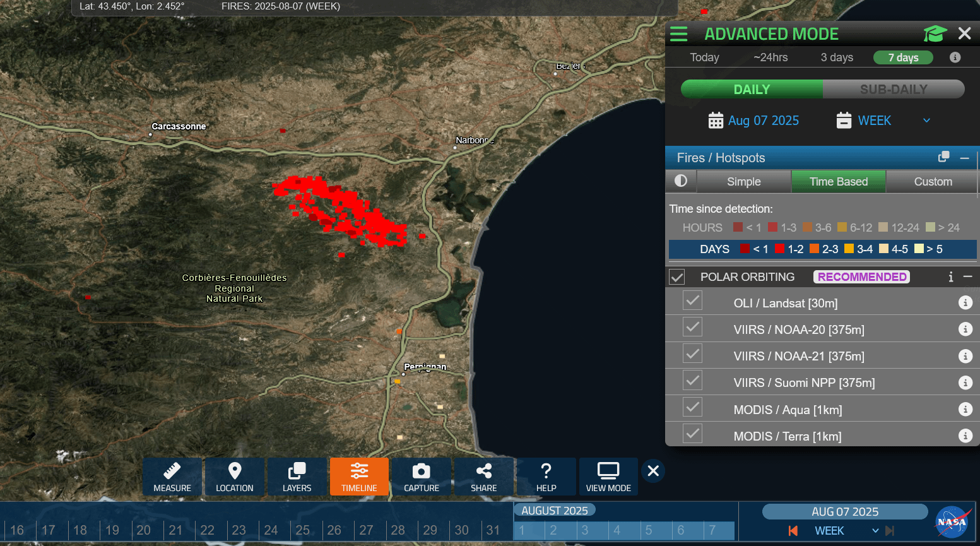Click the graduation cap tutorial icon
This screenshot has height=546, width=980.
pyautogui.click(x=935, y=33)
